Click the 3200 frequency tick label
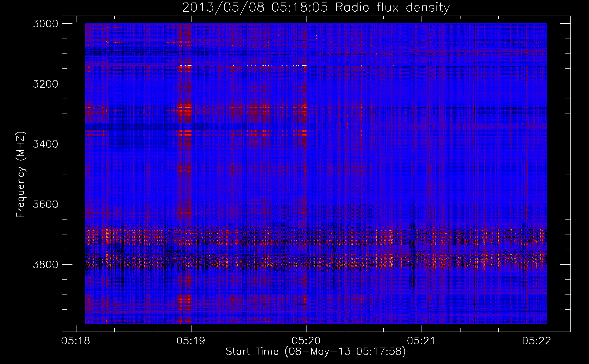The width and height of the screenshot is (589, 364). [46, 84]
